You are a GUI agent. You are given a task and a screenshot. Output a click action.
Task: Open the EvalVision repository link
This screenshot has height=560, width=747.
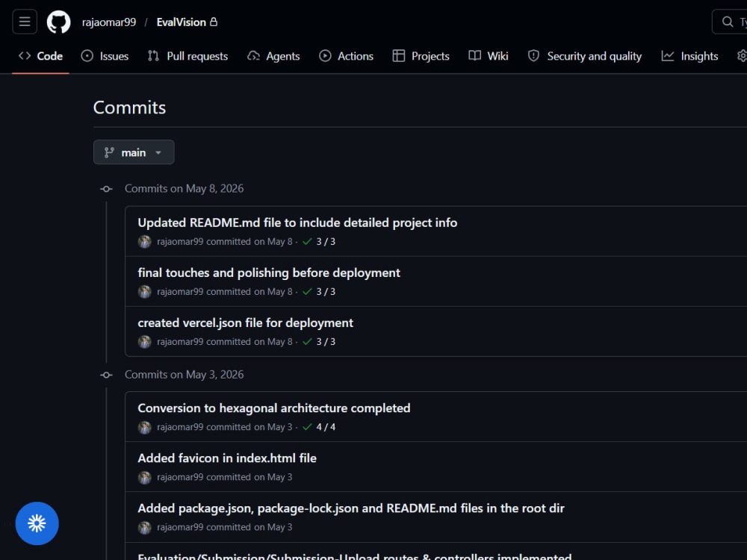click(x=181, y=22)
